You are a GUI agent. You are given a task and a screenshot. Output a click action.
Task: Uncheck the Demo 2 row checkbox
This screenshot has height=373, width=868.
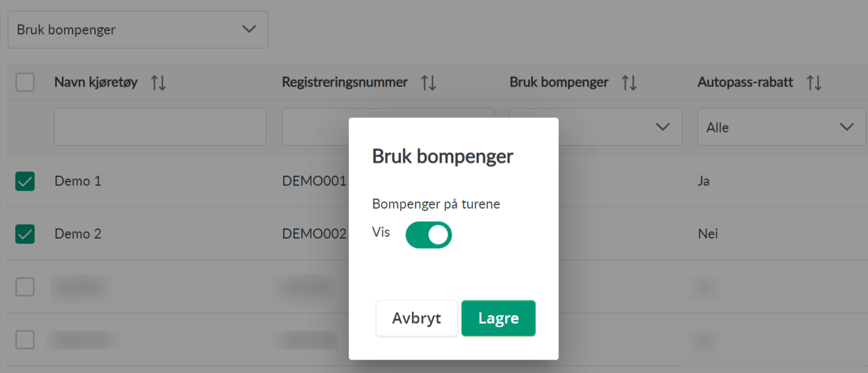(x=25, y=234)
